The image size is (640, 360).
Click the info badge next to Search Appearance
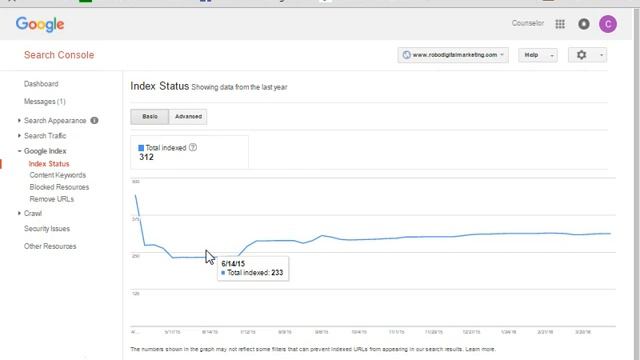tap(94, 120)
